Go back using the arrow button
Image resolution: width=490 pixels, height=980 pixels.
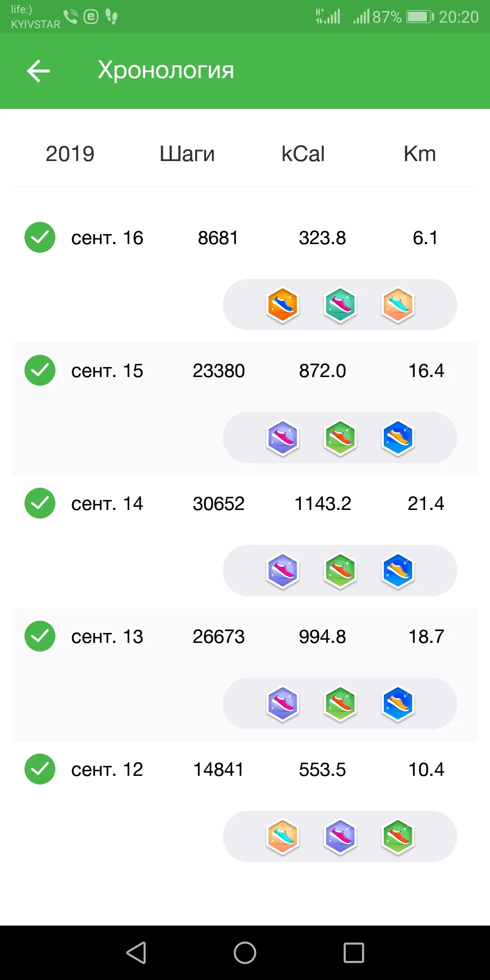click(38, 70)
